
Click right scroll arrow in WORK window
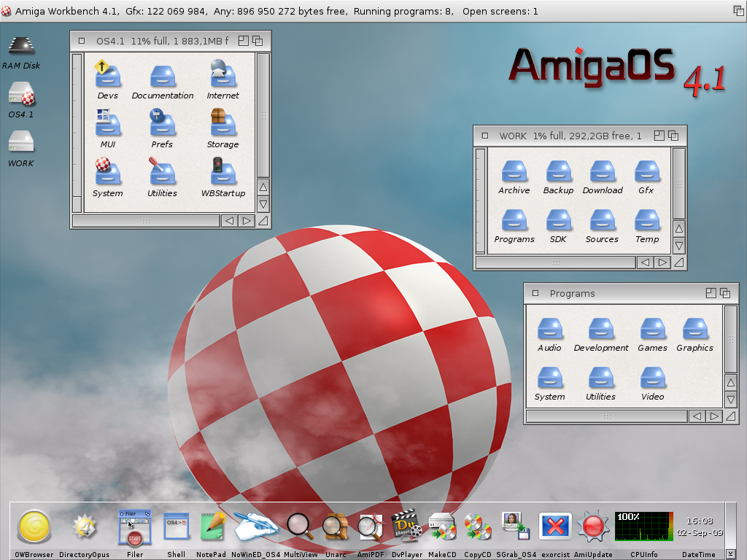coord(662,262)
